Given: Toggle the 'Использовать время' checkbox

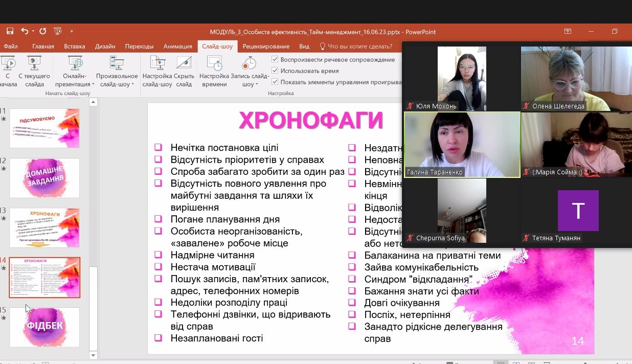Looking at the screenshot, I should (275, 71).
